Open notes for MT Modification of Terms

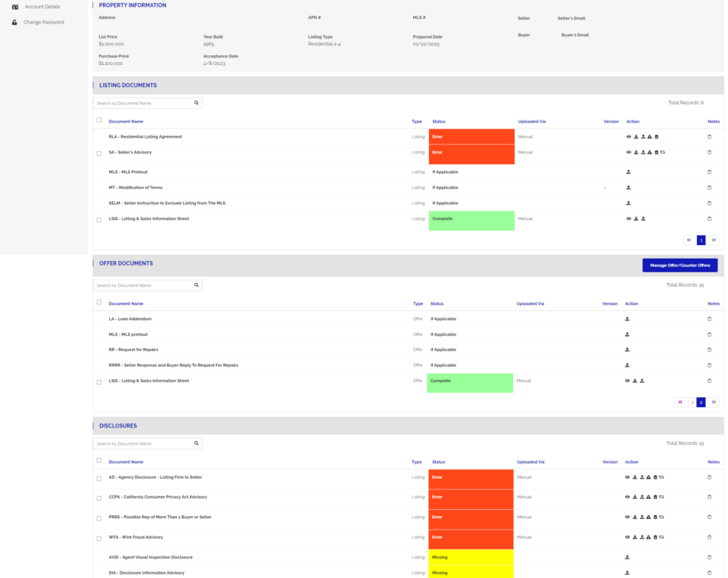709,188
